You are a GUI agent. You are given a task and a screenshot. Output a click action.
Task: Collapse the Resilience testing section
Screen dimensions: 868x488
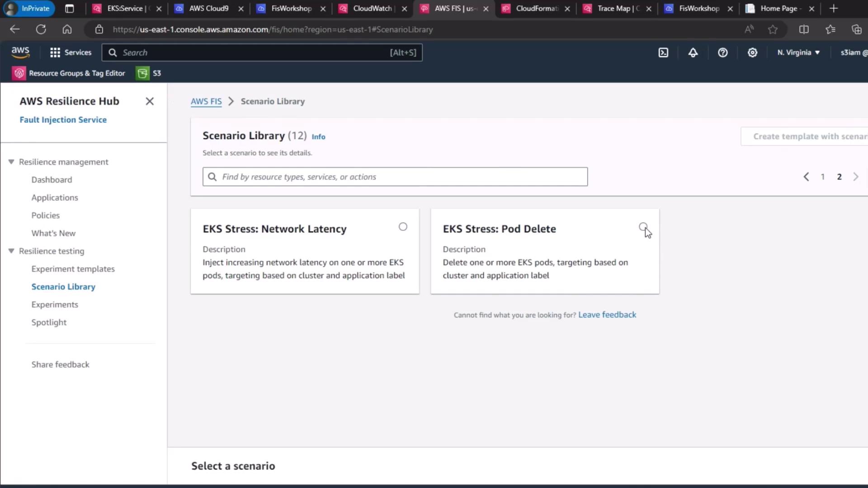(11, 251)
